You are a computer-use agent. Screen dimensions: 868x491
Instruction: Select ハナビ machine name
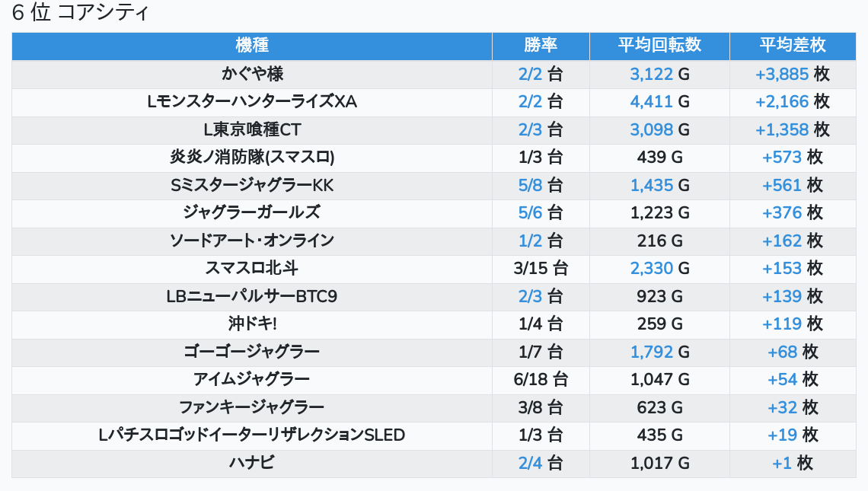[252, 463]
